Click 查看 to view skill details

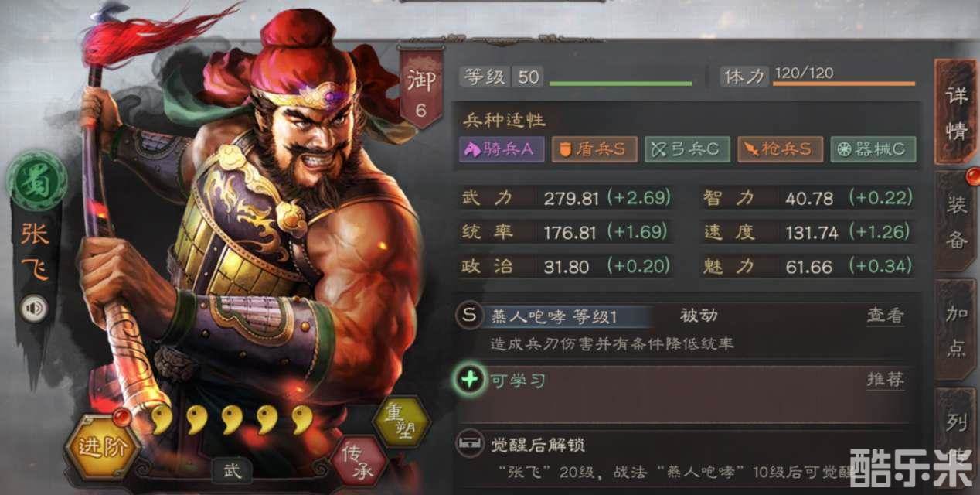[885, 316]
